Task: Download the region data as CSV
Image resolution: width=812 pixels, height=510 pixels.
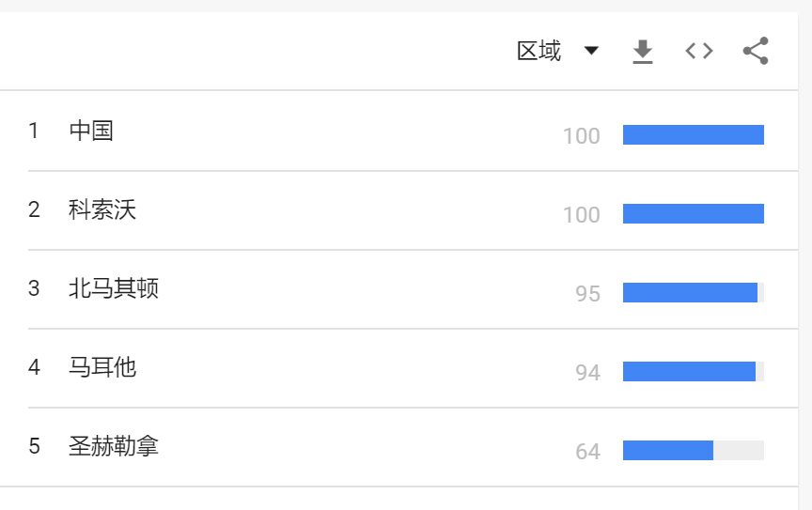Action: [643, 52]
